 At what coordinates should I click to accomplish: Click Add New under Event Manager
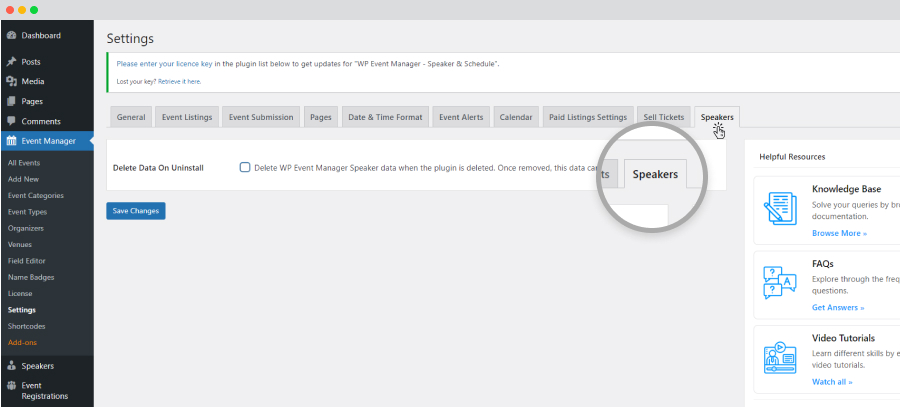24,179
